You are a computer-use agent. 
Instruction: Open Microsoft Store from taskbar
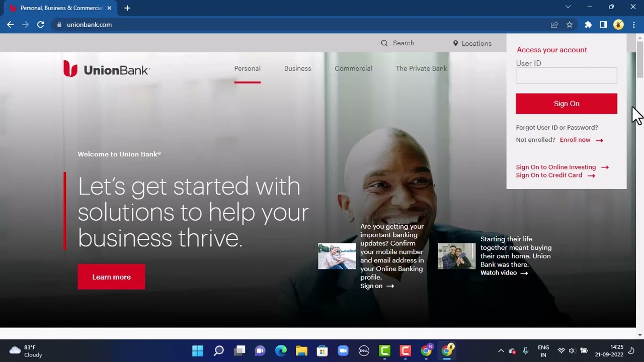coord(322,351)
